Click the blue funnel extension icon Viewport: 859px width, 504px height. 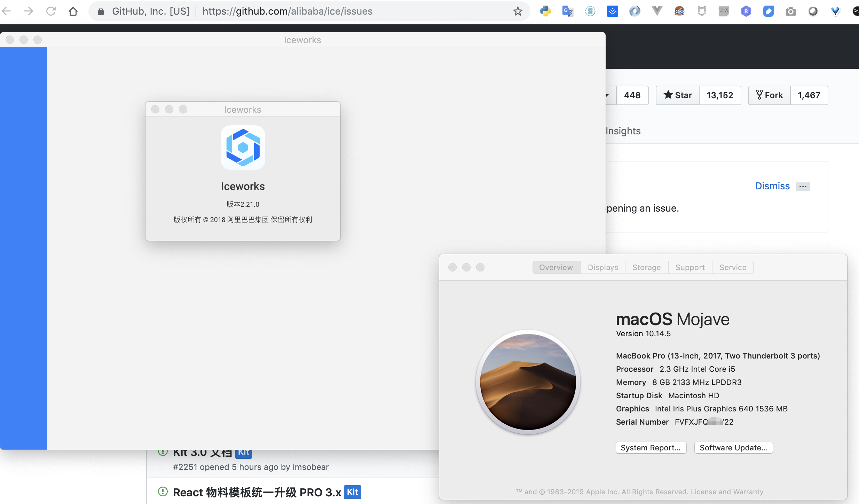coord(835,11)
